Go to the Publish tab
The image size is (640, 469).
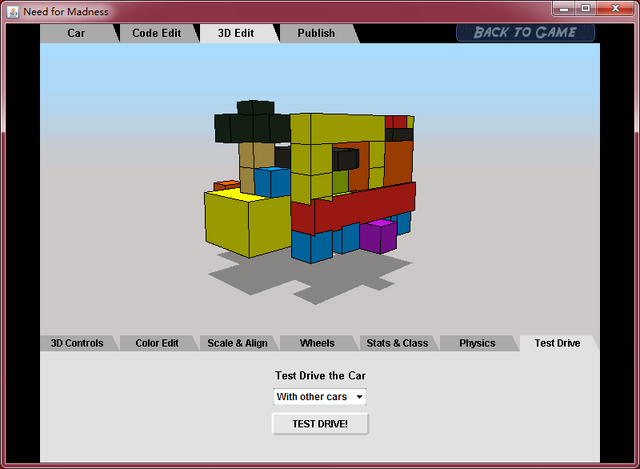point(316,33)
